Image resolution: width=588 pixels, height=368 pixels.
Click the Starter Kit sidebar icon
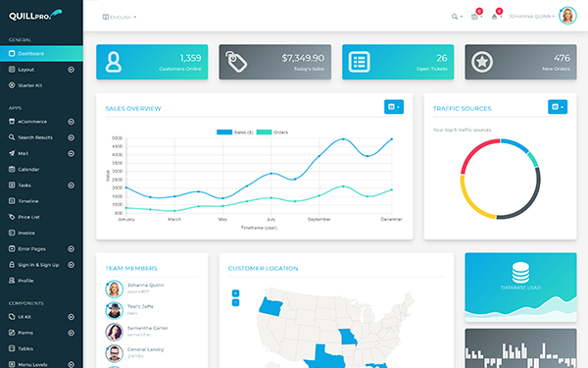[x=12, y=84]
